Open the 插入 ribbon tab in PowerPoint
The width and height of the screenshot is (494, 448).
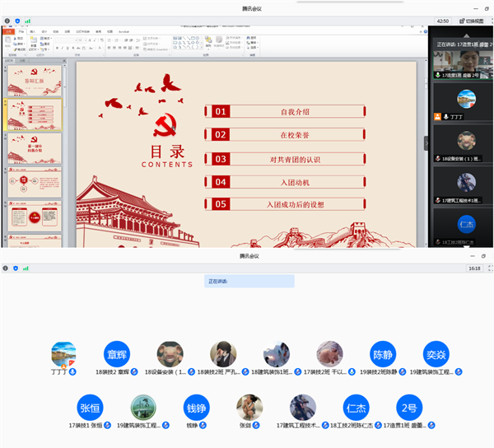(x=33, y=32)
